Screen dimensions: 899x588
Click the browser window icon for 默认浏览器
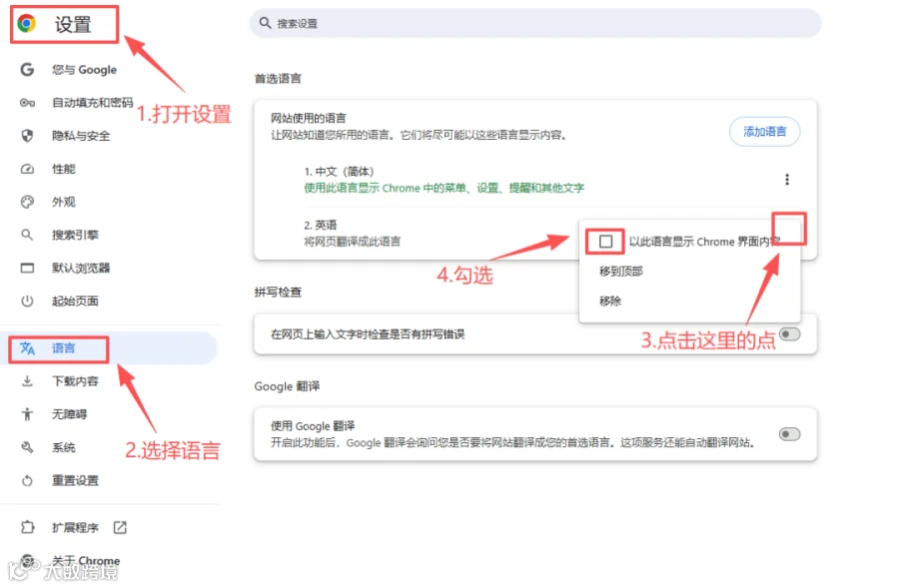[27, 268]
